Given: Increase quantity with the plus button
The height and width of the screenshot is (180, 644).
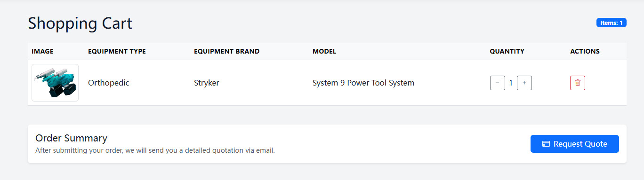Looking at the screenshot, I should [x=524, y=83].
